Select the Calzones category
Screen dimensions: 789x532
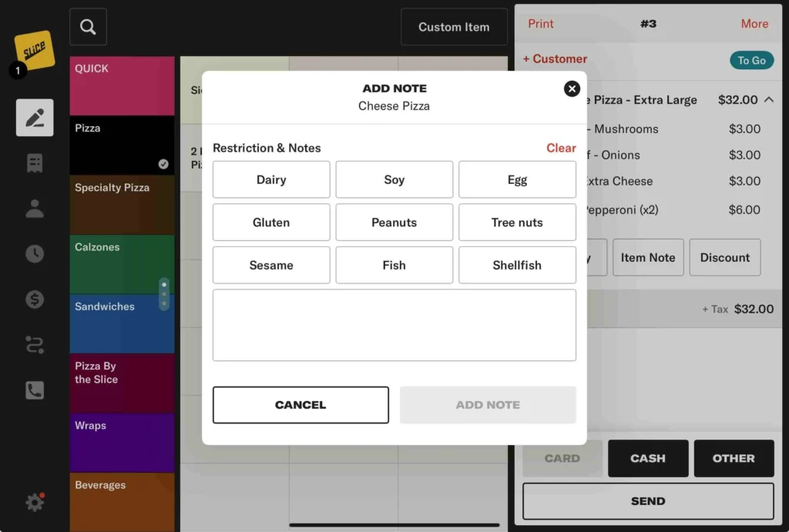click(x=122, y=264)
